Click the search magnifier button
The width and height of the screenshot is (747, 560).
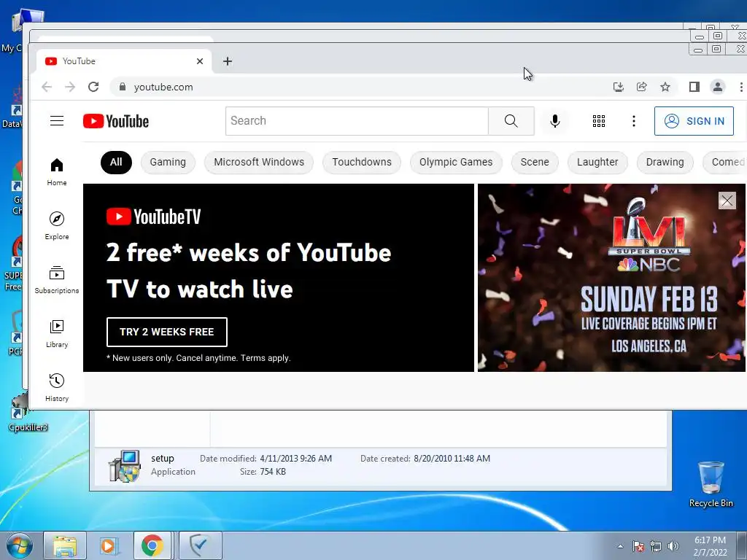511,121
